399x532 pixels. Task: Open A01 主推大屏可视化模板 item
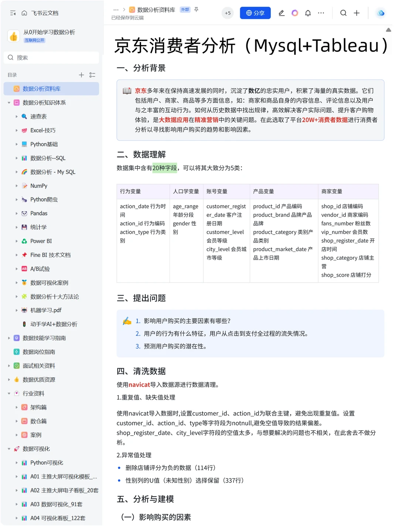[x=64, y=477]
